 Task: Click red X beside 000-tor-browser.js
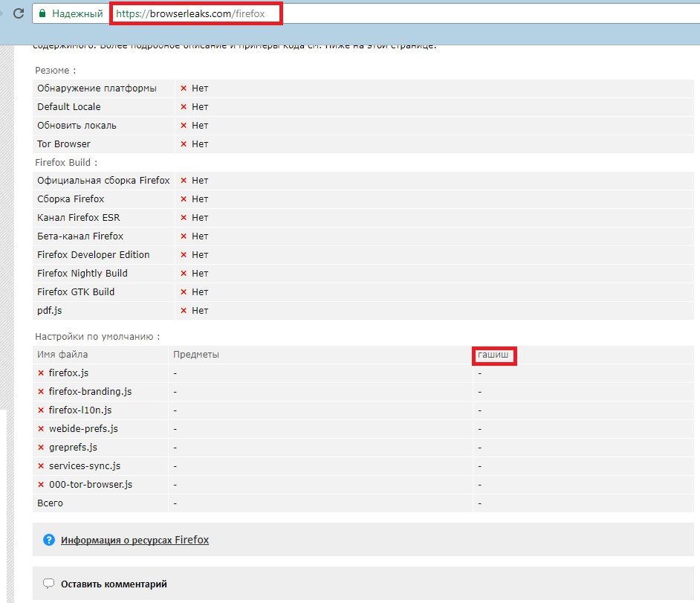point(41,485)
